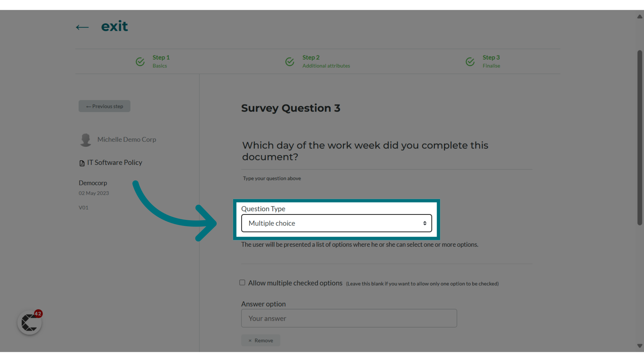
Task: Click the exit text link at top
Action: click(x=115, y=26)
